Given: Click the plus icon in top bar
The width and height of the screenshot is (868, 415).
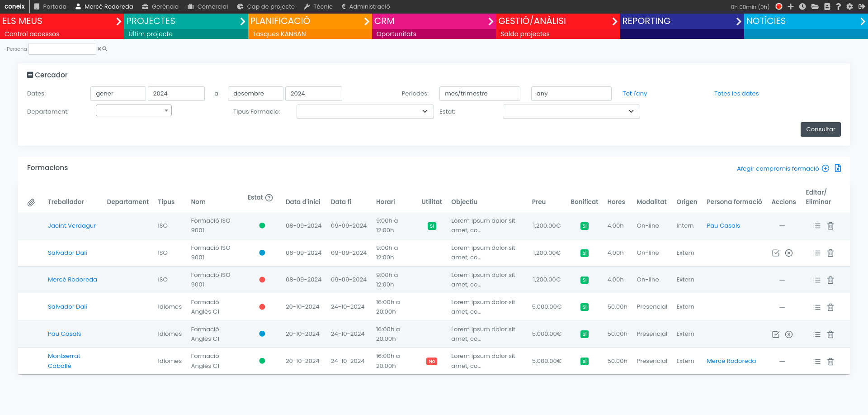Looking at the screenshot, I should coord(791,6).
